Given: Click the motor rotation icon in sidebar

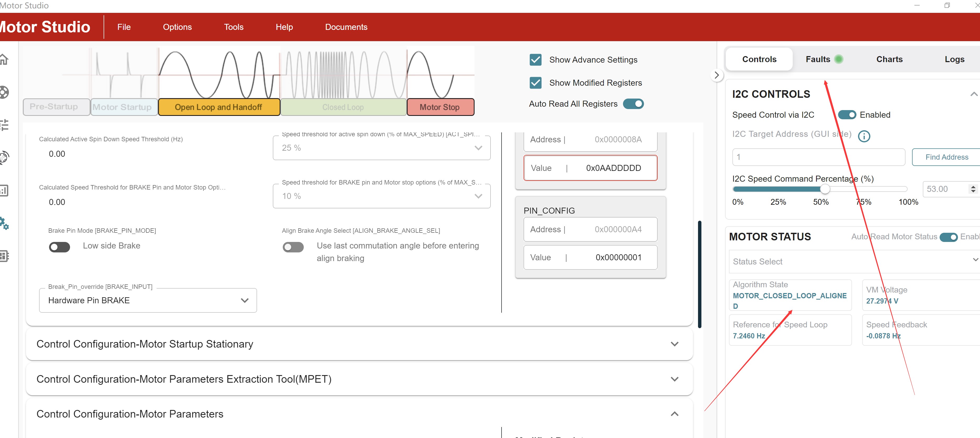Looking at the screenshot, I should click(4, 157).
